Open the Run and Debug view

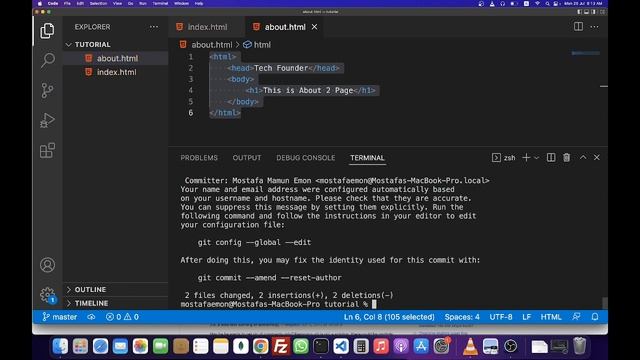(x=47, y=120)
